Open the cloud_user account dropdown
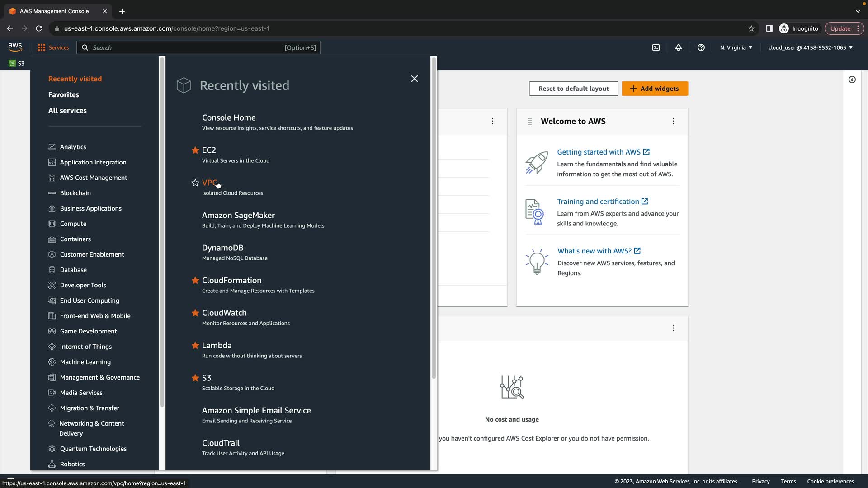 click(x=810, y=47)
